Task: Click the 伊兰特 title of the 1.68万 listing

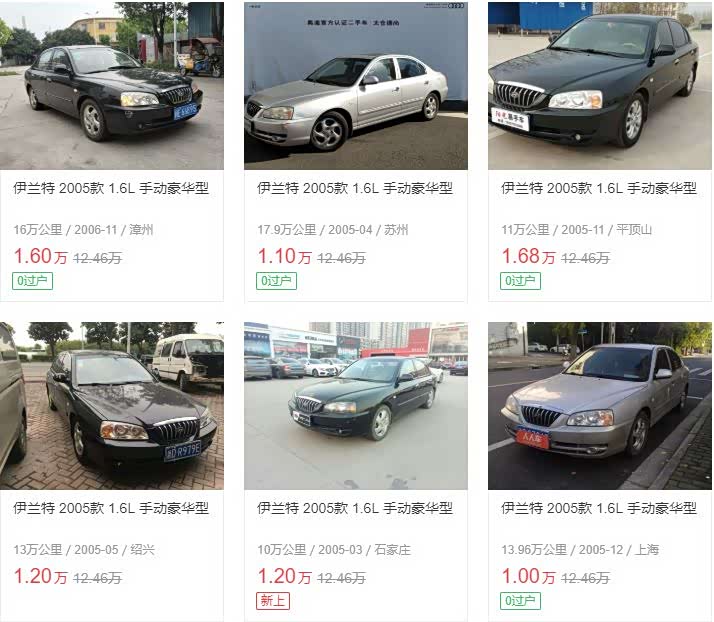Action: click(x=599, y=188)
